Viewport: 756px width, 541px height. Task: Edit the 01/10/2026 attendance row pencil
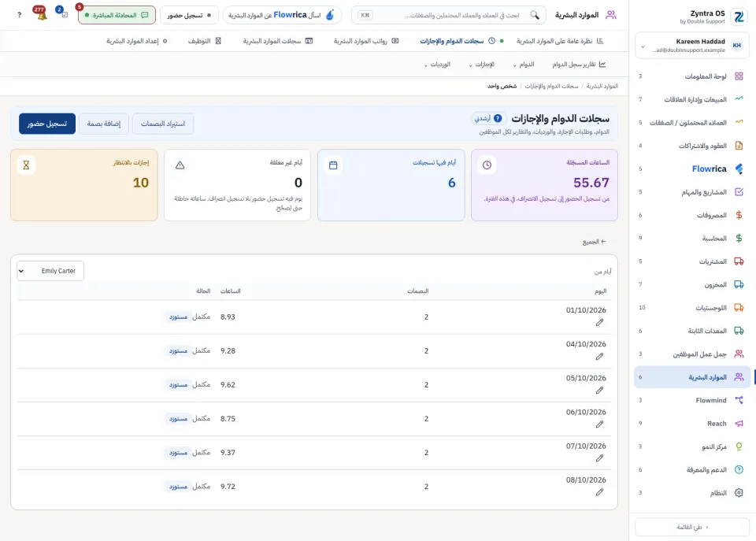coord(599,323)
